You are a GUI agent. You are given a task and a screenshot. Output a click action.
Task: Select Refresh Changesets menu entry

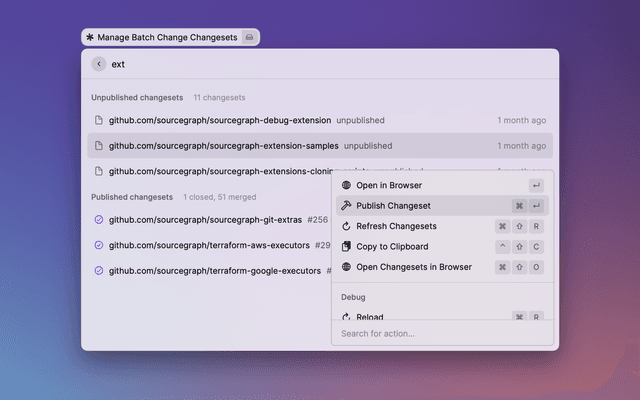(396, 226)
